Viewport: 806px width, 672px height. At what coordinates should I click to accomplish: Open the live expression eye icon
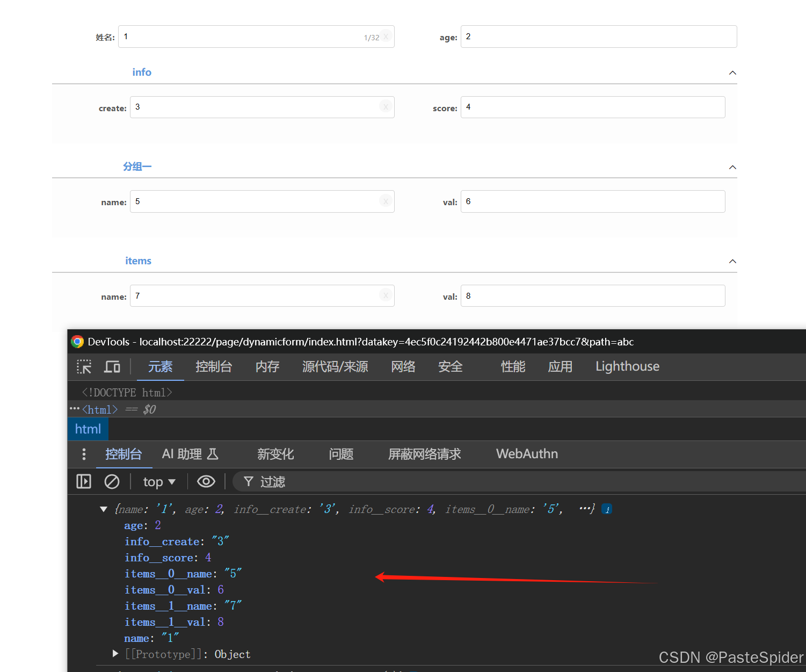pyautogui.click(x=206, y=482)
